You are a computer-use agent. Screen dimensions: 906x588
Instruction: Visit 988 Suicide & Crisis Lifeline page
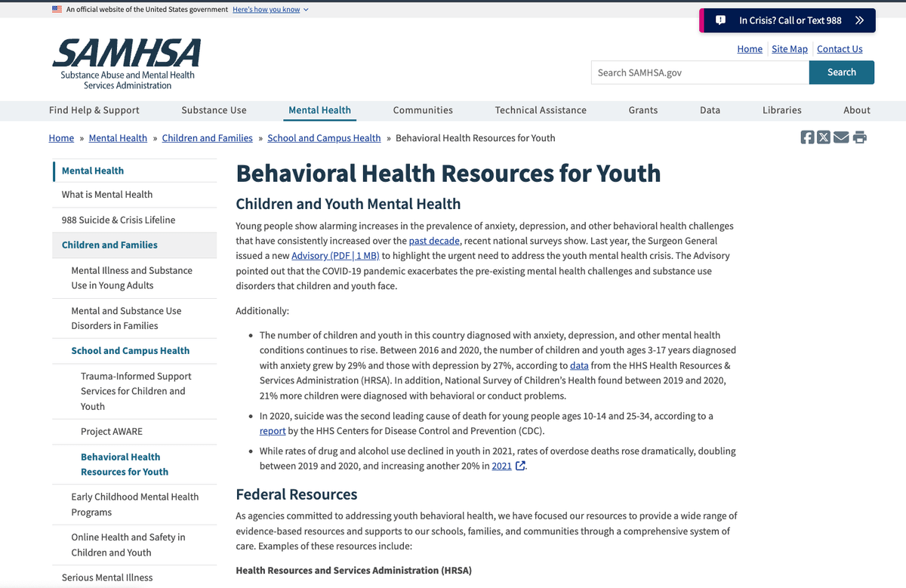coord(117,220)
